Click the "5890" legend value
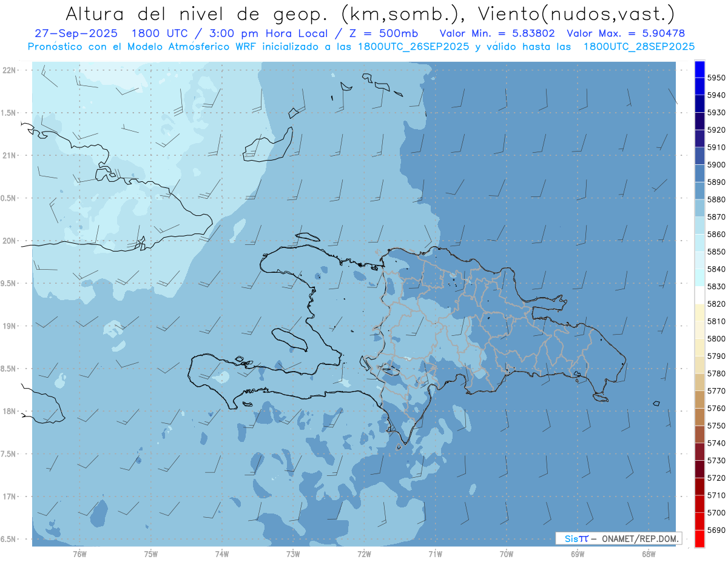 click(x=716, y=182)
